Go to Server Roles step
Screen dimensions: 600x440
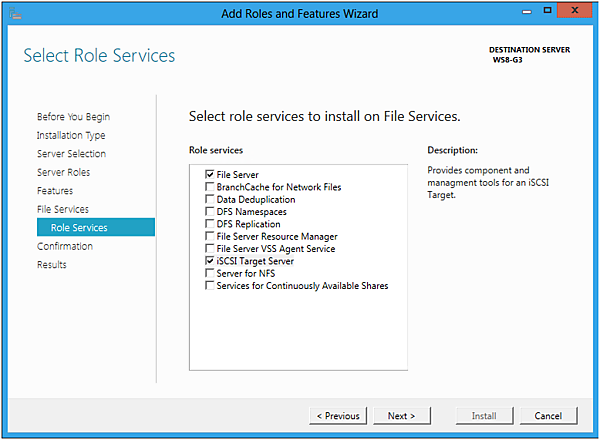[x=64, y=172]
